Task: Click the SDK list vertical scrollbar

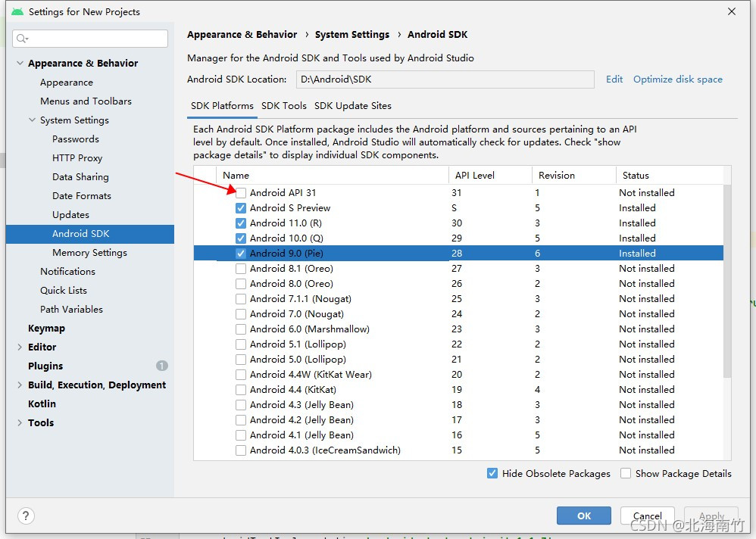Action: [x=727, y=281]
